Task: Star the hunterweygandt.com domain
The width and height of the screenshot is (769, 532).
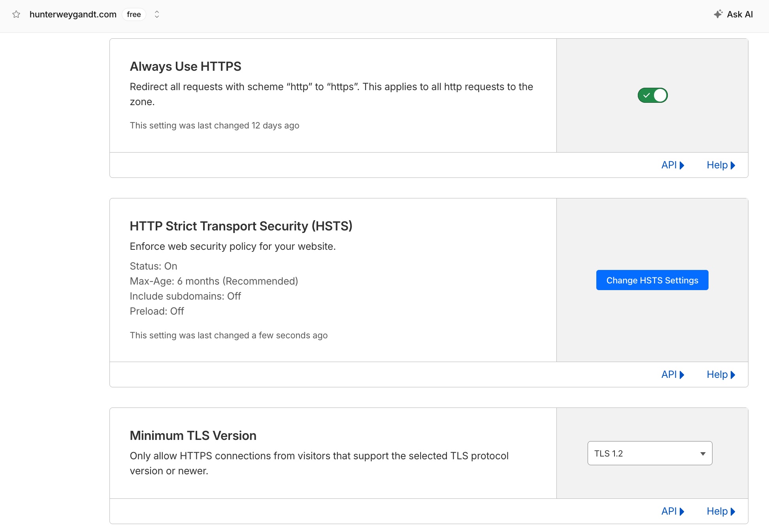Action: click(x=16, y=15)
